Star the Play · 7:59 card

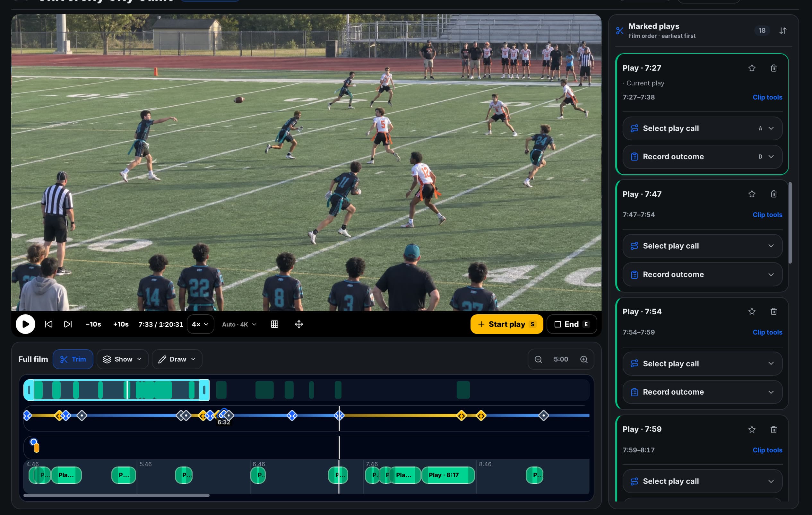tap(752, 429)
